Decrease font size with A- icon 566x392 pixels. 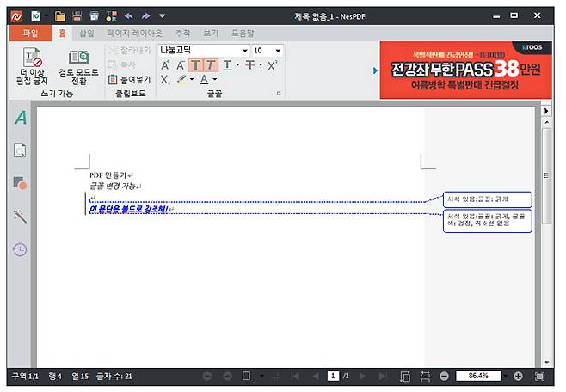point(181,65)
